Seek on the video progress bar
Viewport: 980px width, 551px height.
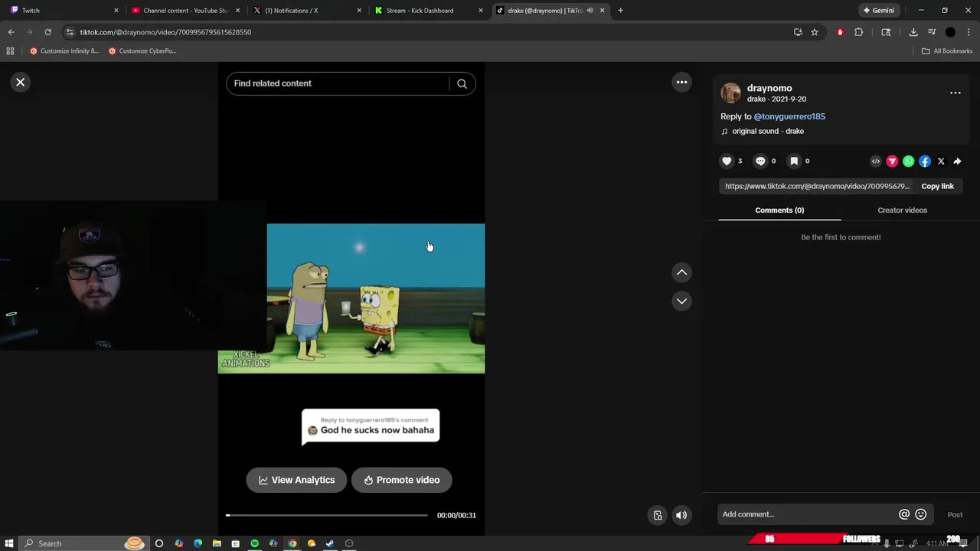[327, 515]
